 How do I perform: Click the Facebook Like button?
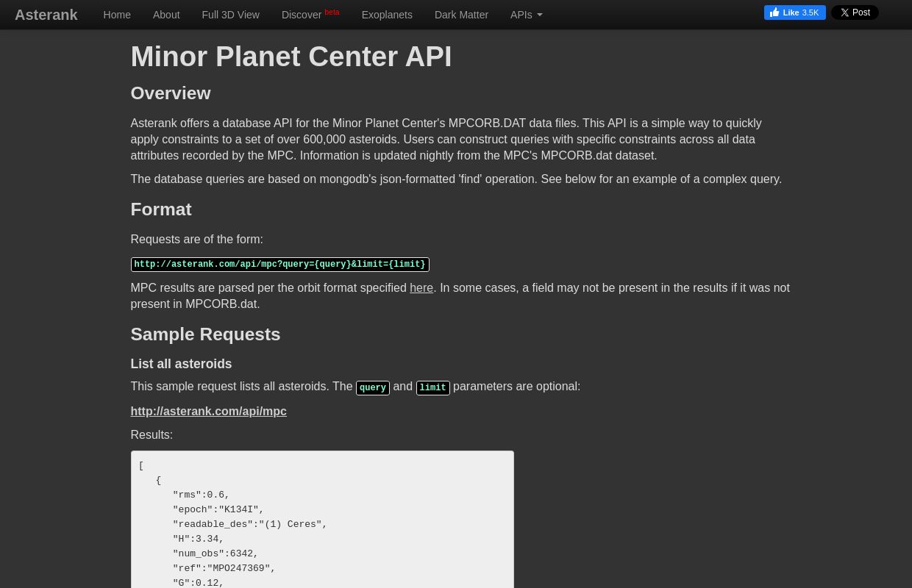pos(794,12)
